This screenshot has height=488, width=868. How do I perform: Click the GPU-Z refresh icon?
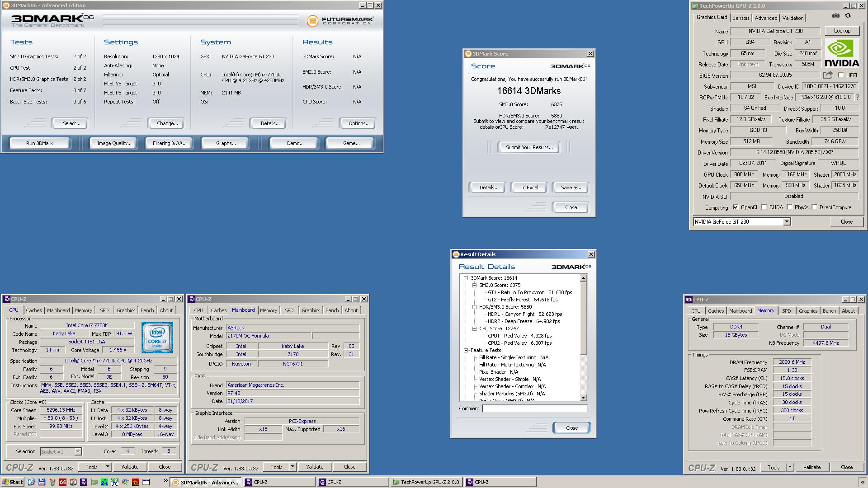click(x=848, y=16)
